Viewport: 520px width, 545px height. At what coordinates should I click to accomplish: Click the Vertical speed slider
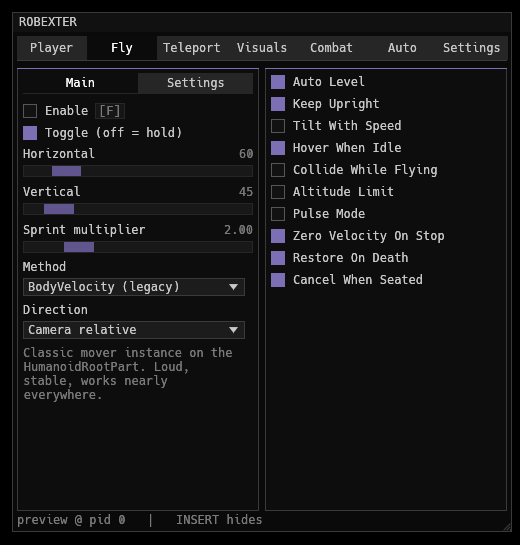[x=138, y=209]
